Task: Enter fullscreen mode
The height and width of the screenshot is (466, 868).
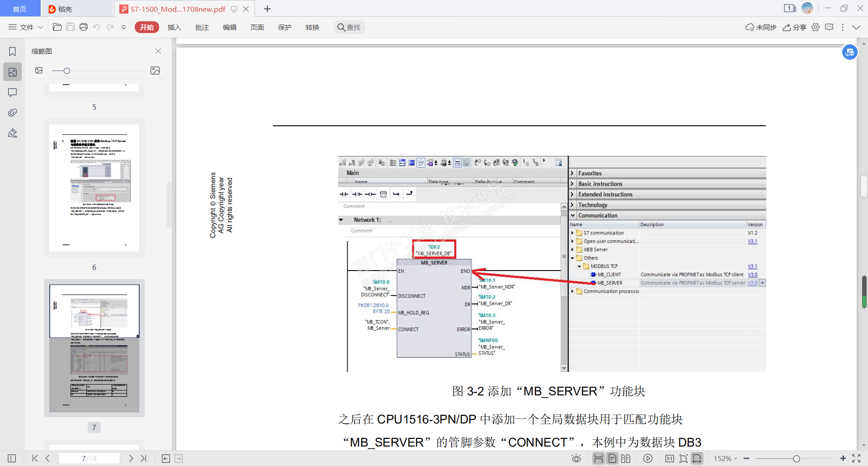Action: pyautogui.click(x=856, y=458)
